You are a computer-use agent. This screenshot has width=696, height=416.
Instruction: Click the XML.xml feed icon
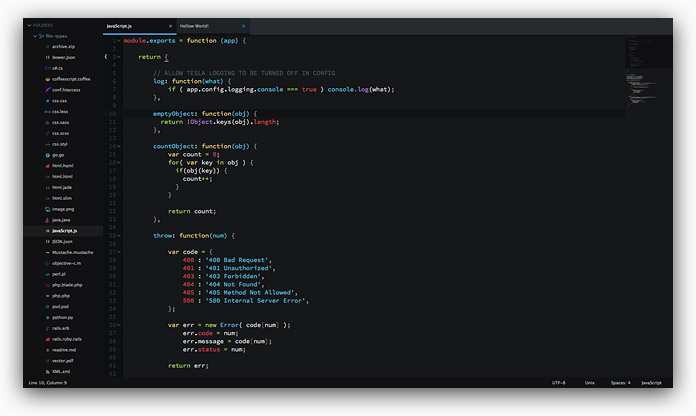tap(47, 372)
